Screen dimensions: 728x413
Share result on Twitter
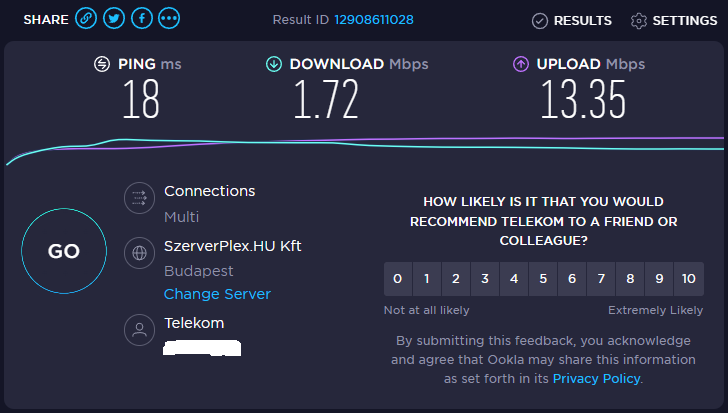114,19
